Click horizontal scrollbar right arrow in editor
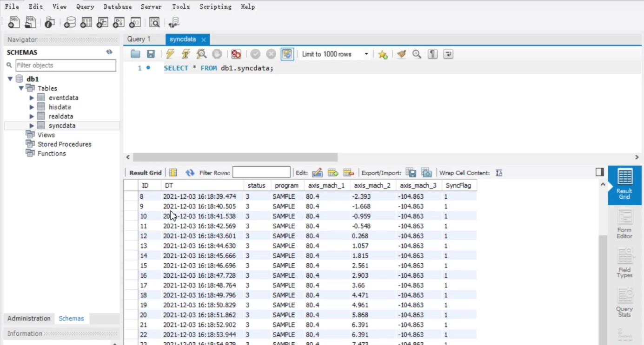Screen dimensions: 644x345 (x=637, y=157)
